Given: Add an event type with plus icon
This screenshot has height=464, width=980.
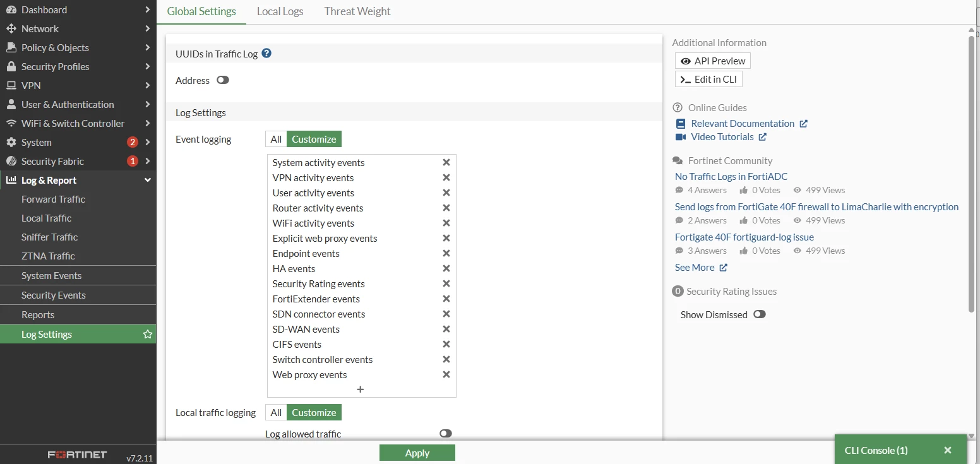Looking at the screenshot, I should pyautogui.click(x=361, y=390).
